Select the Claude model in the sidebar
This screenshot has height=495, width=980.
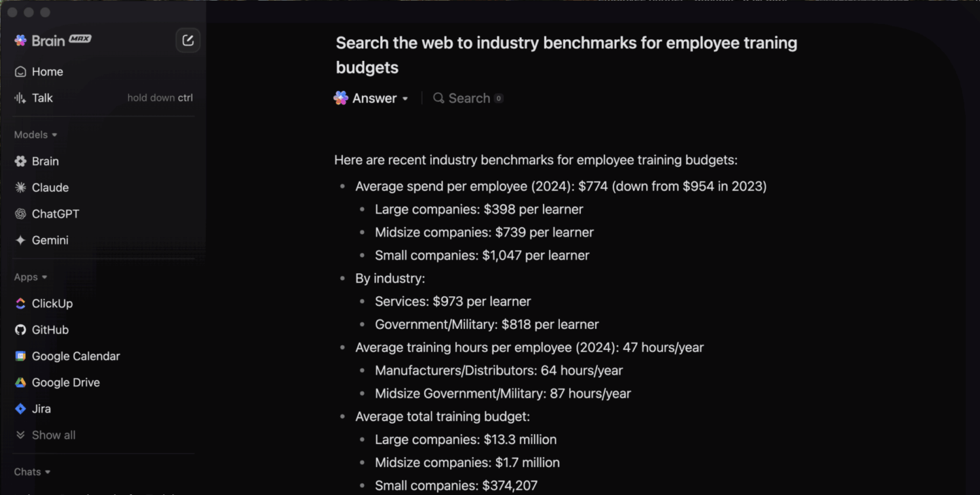pyautogui.click(x=50, y=187)
